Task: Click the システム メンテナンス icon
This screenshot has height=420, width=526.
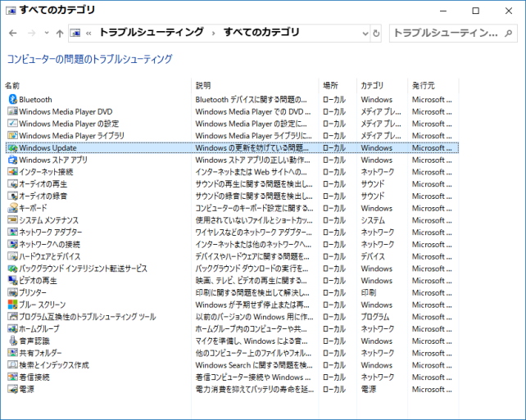Action: click(x=13, y=220)
